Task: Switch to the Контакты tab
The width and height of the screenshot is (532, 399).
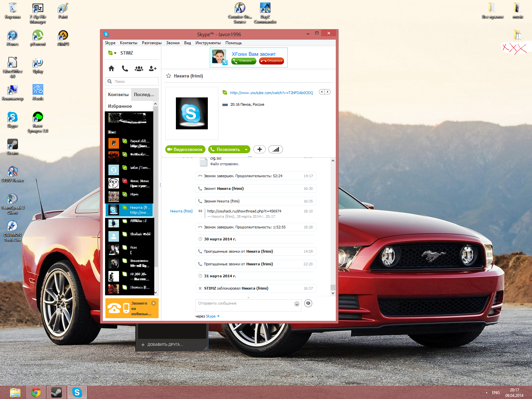Action: pyautogui.click(x=118, y=94)
